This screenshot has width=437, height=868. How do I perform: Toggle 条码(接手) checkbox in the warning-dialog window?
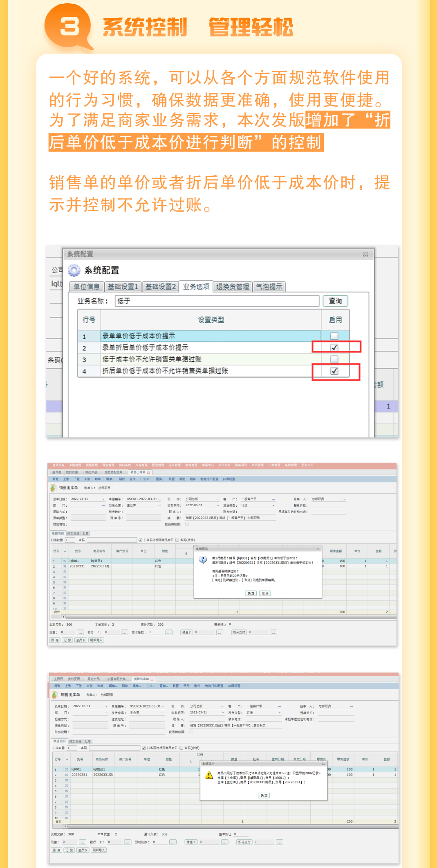tap(181, 748)
